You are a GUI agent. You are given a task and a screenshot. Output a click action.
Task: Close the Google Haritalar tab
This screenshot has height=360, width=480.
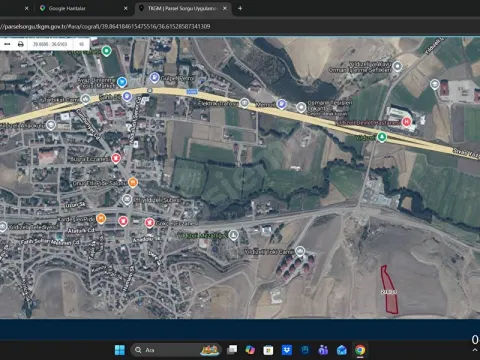[126, 8]
